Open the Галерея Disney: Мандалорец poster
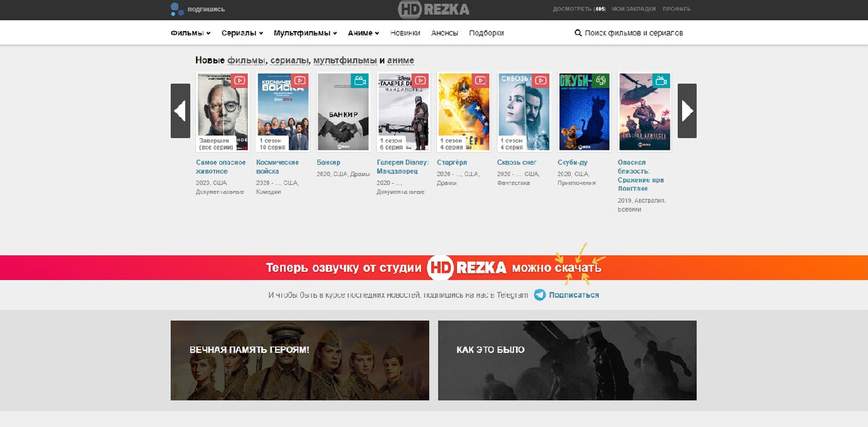The width and height of the screenshot is (868, 427). [404, 111]
